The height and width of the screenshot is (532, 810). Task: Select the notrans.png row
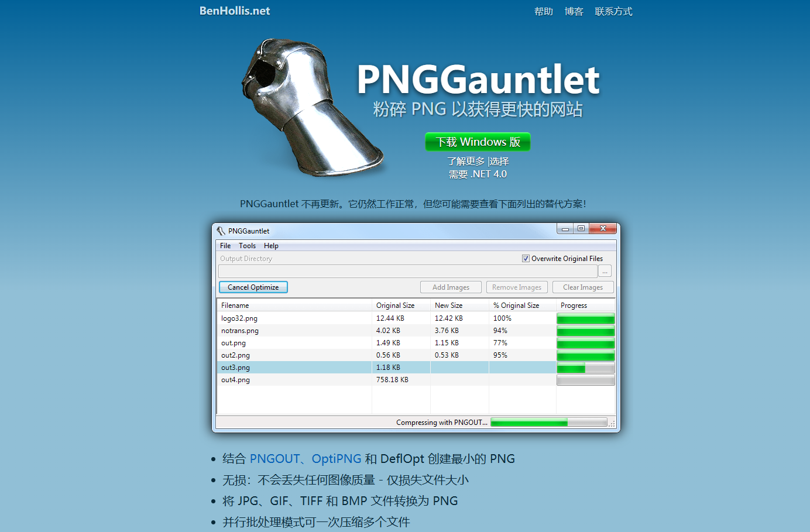point(416,331)
